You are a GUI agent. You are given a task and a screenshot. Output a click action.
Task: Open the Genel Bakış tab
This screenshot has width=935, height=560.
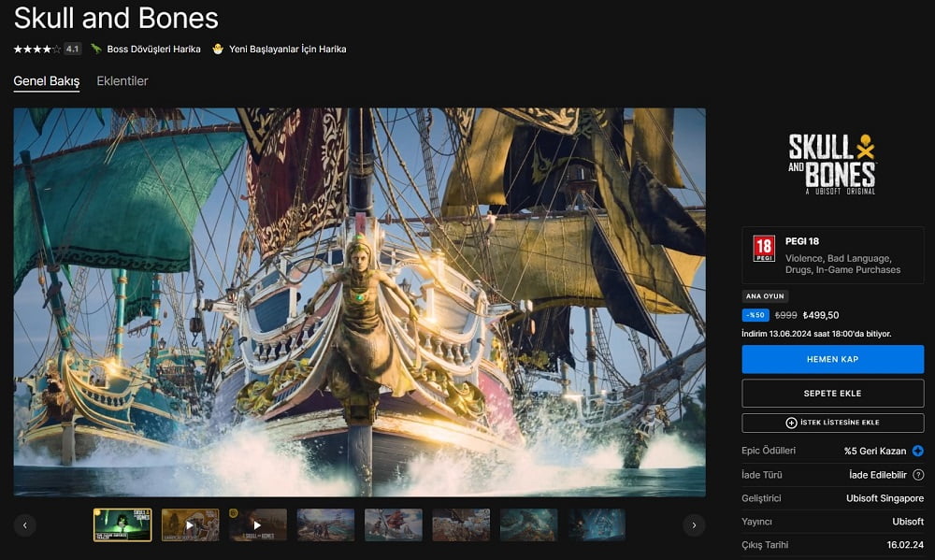click(45, 81)
